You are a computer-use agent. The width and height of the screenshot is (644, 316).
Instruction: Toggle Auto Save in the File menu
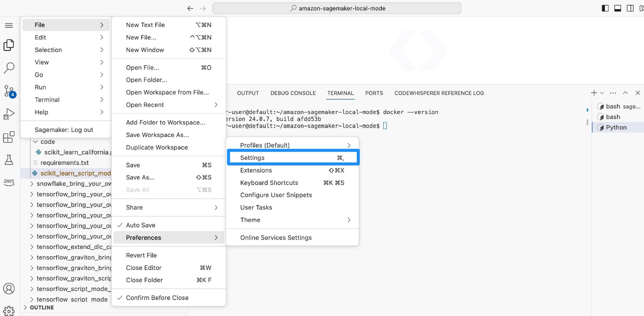pos(169,225)
